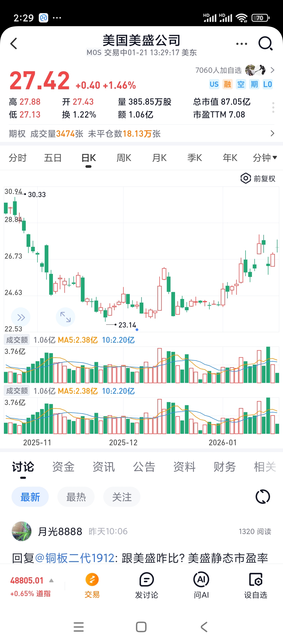Show more quote details via vertical dots

pyautogui.click(x=273, y=108)
